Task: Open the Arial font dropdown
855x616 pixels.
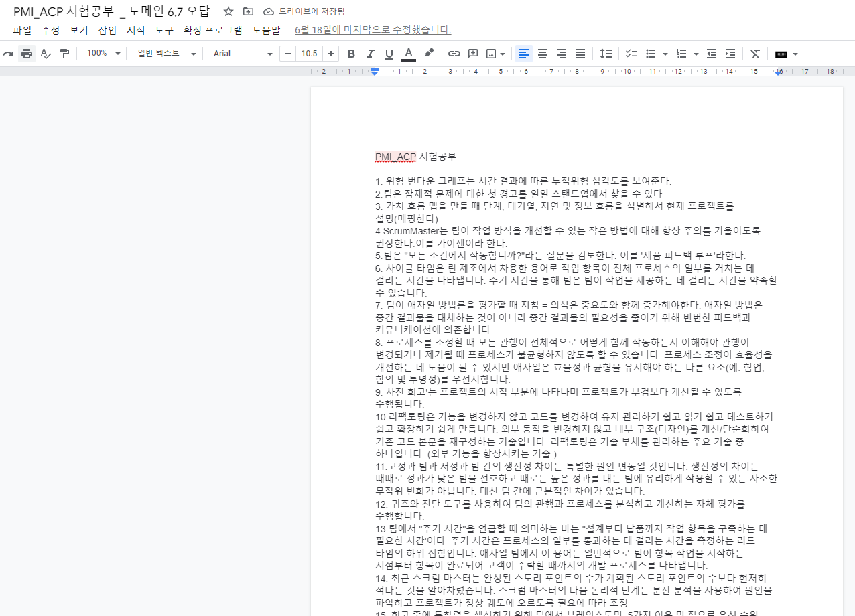Action: [x=243, y=54]
